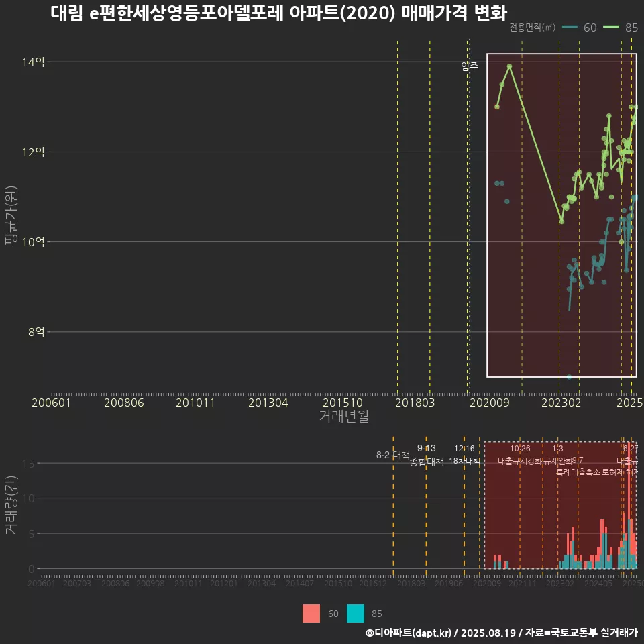Click the '201803' price chart x-axis label

[415, 402]
